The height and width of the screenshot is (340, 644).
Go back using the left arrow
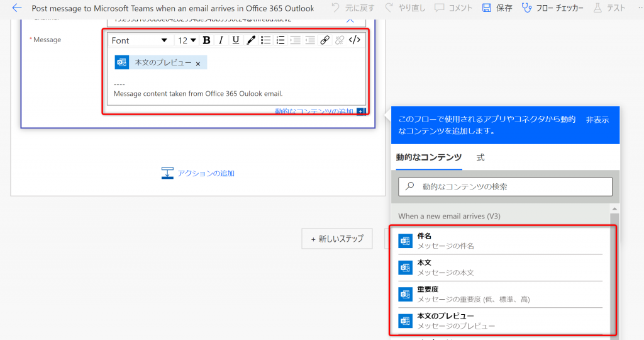(x=17, y=8)
